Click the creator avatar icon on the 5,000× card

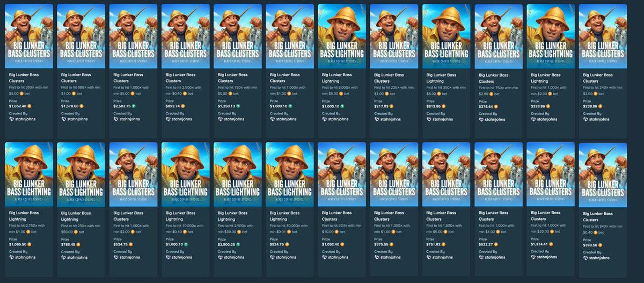(324, 119)
